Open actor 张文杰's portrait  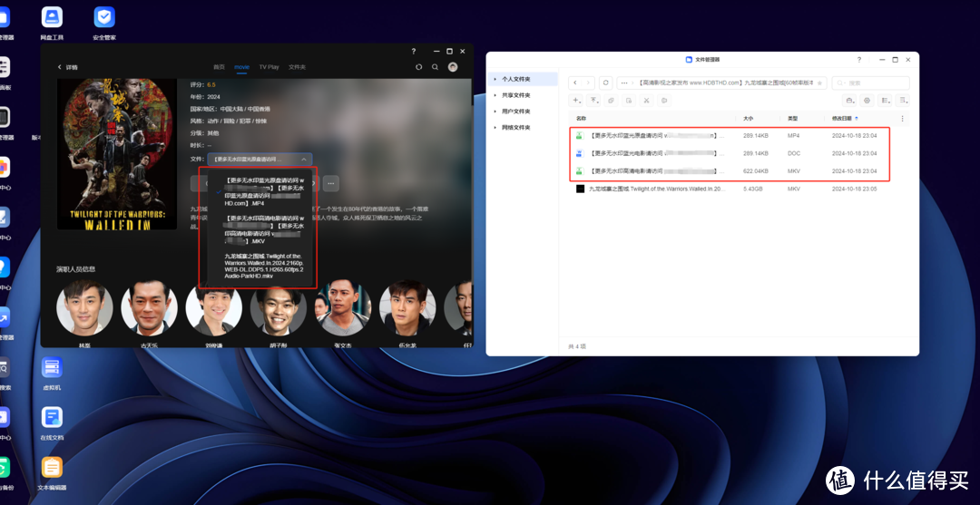click(x=343, y=307)
